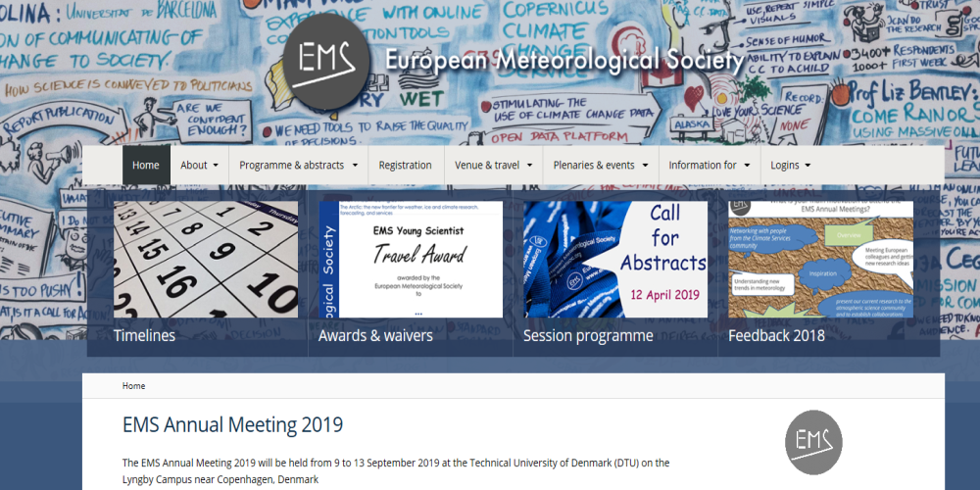The width and height of the screenshot is (980, 490).
Task: Click the Session programme caption link
Action: tap(588, 335)
